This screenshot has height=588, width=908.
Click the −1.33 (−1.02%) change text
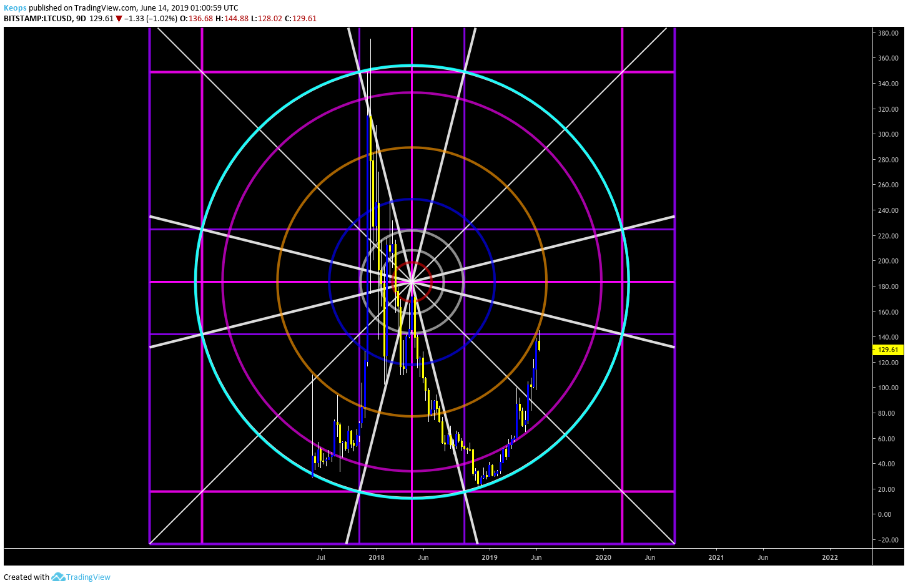[x=151, y=19]
